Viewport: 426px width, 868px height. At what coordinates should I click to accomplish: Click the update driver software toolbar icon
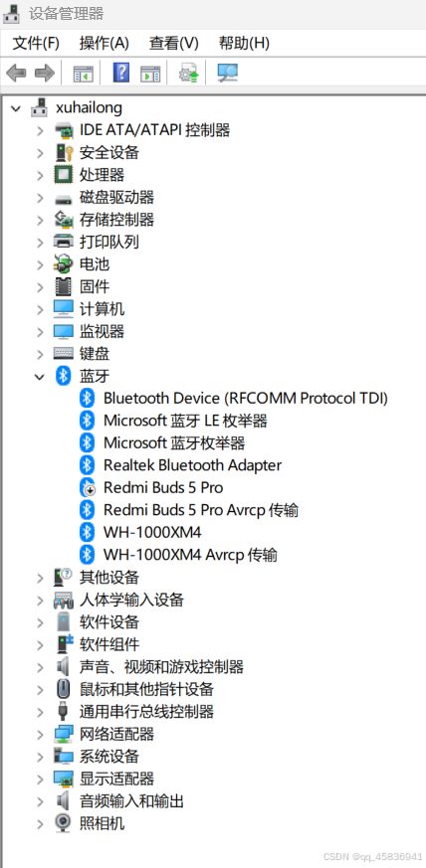click(x=188, y=73)
